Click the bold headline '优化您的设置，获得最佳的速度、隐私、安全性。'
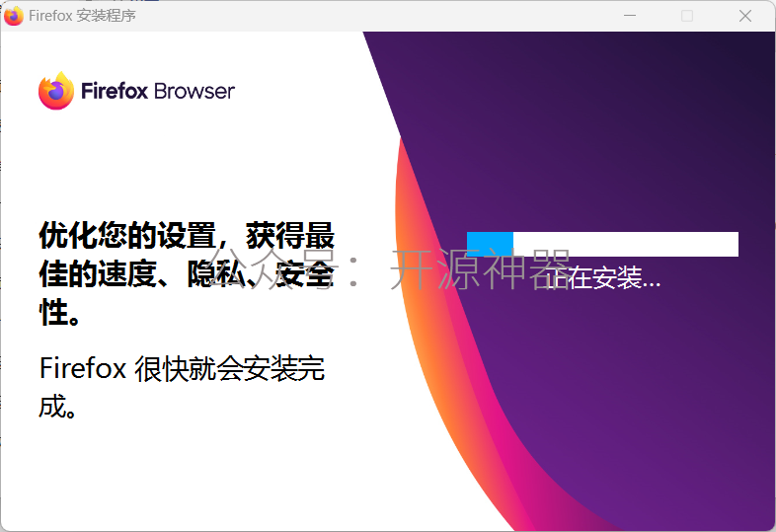This screenshot has height=532, width=776. [187, 273]
